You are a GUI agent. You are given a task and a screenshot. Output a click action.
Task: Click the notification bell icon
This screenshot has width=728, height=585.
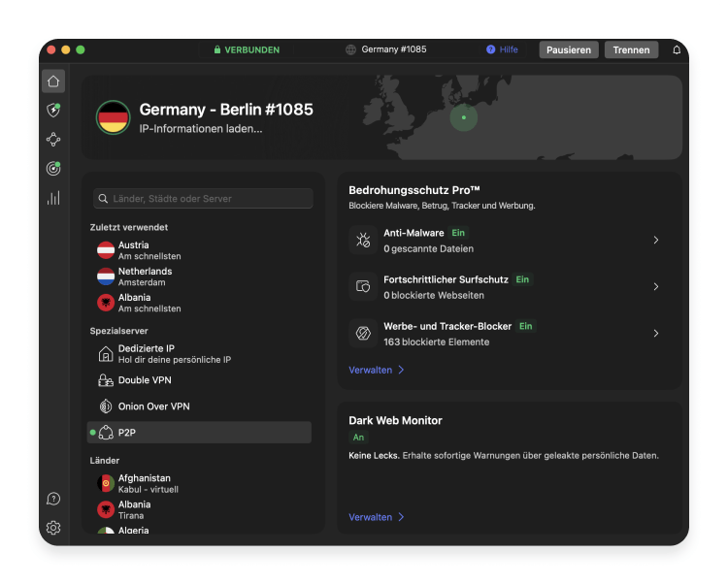[x=677, y=49]
